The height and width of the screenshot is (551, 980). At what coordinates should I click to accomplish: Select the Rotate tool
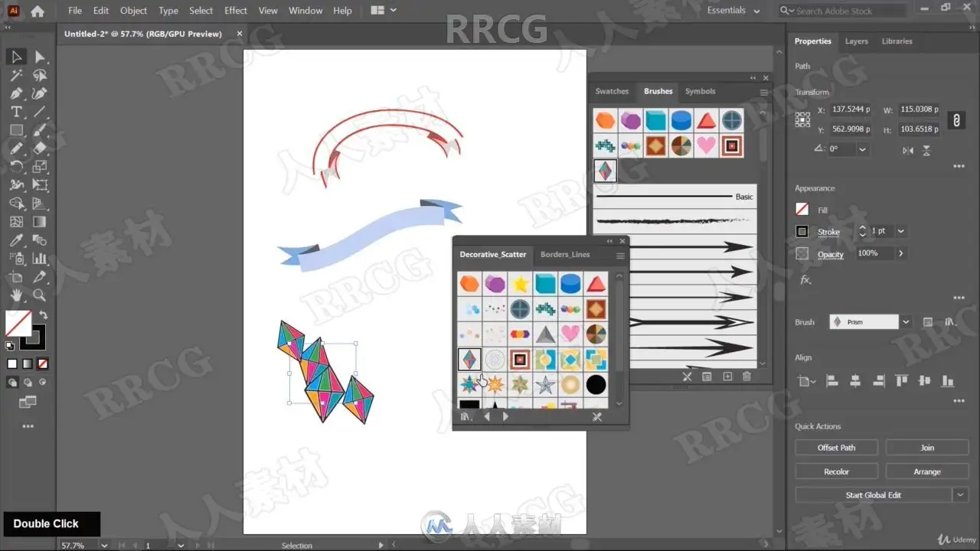click(x=16, y=167)
